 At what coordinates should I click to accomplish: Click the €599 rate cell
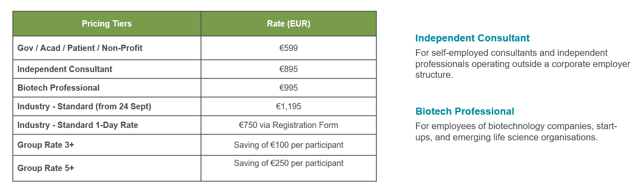289,48
